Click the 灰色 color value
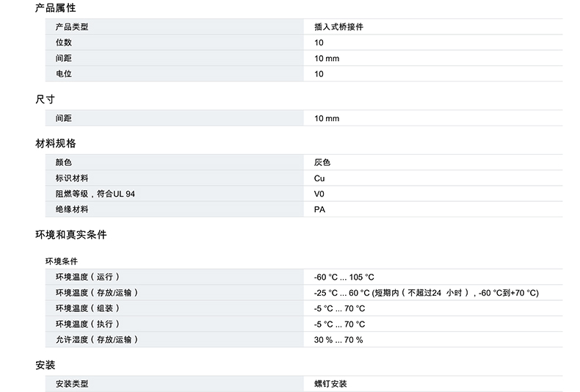Viewport: 580px width, 392px height. pos(322,162)
